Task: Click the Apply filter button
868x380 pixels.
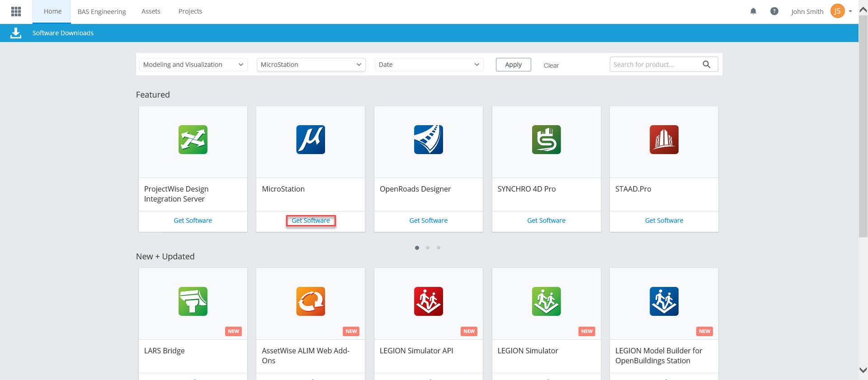Action: (x=513, y=65)
